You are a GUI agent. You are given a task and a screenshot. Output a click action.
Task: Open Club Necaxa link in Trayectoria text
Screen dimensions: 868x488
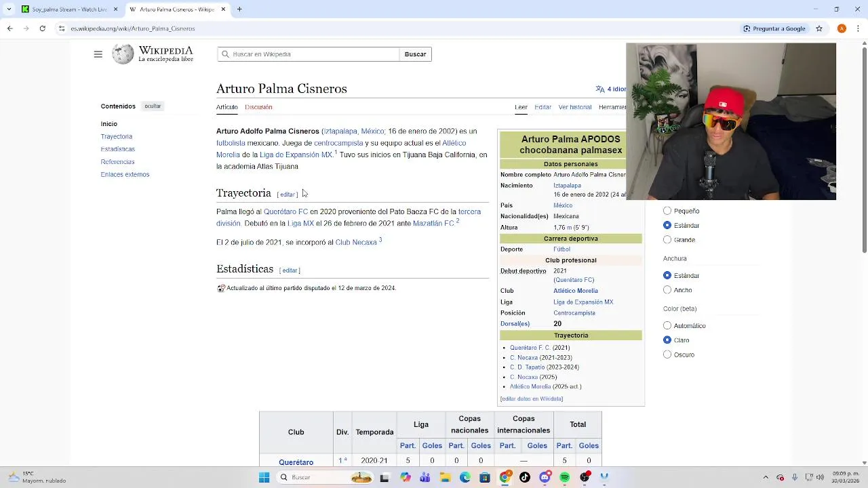click(x=356, y=242)
